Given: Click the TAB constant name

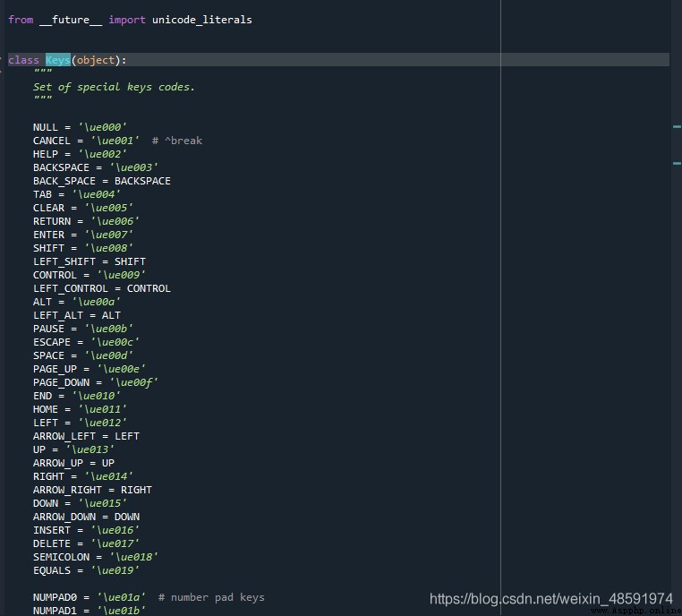Looking at the screenshot, I should pyautogui.click(x=42, y=194).
